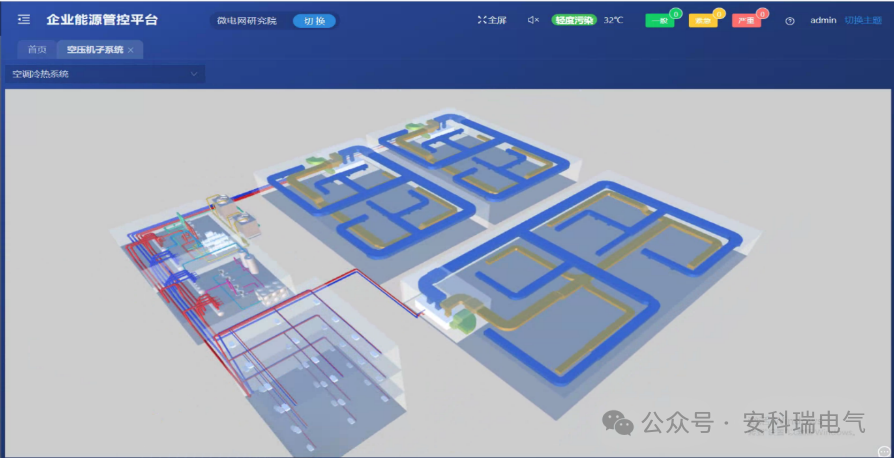Enter full screen with the 全屏 button
The height and width of the screenshot is (458, 894).
492,20
